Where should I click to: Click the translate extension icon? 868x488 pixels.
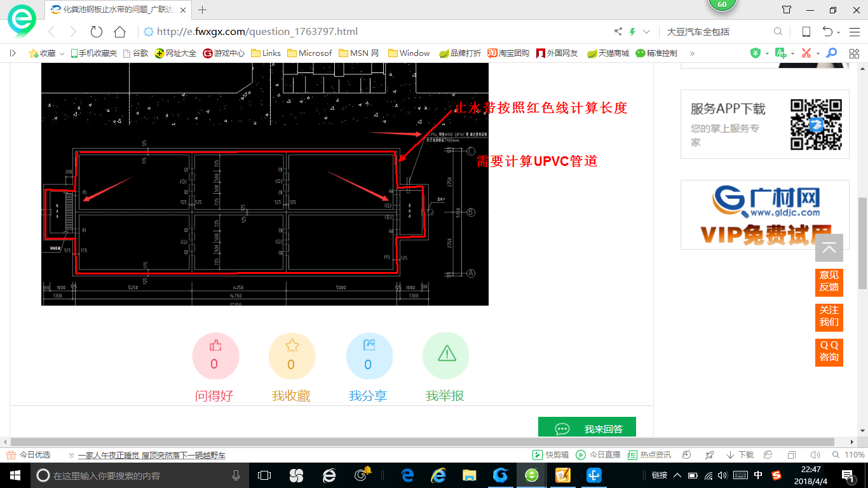coord(781,53)
